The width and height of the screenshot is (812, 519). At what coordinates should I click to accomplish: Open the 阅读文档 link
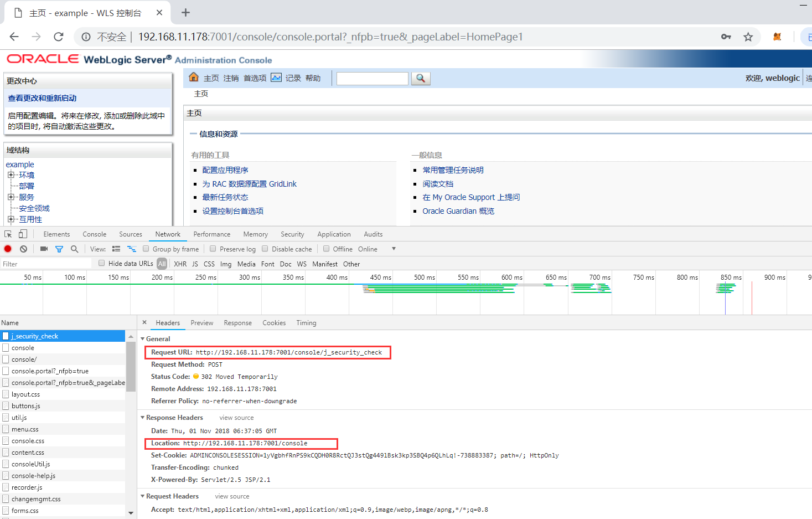click(438, 184)
